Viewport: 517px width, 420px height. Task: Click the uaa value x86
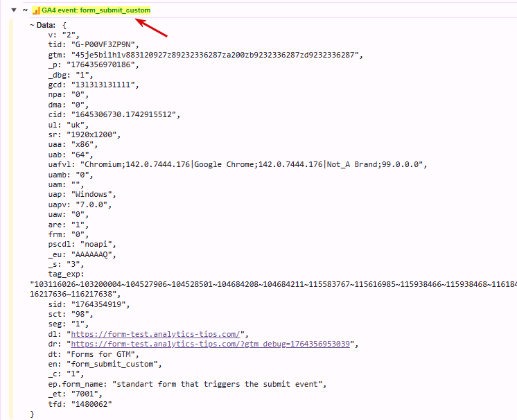point(82,144)
